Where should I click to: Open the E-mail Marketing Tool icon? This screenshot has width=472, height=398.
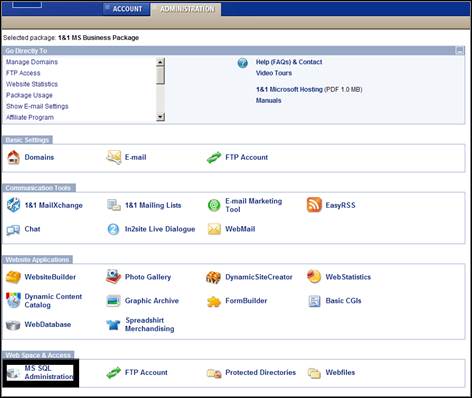(214, 205)
